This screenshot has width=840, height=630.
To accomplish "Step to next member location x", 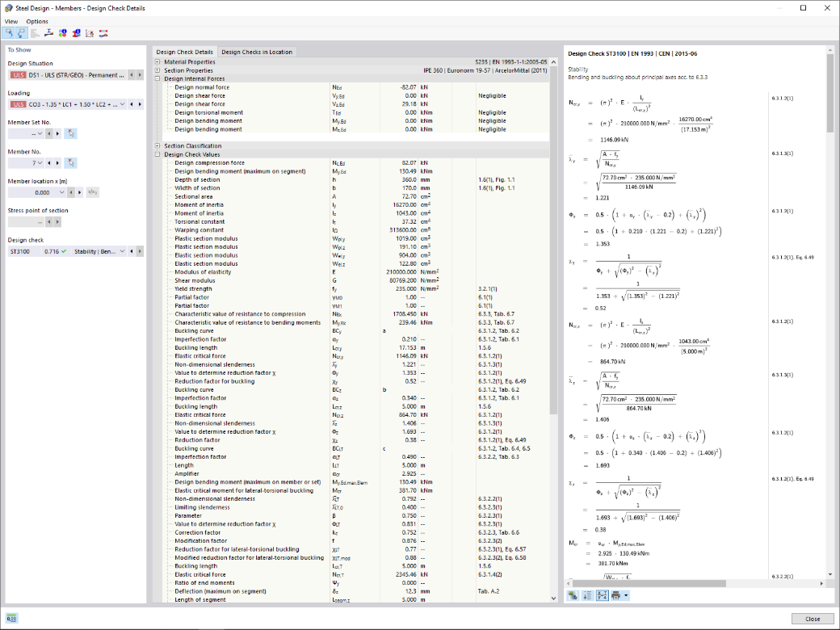I will (79, 192).
